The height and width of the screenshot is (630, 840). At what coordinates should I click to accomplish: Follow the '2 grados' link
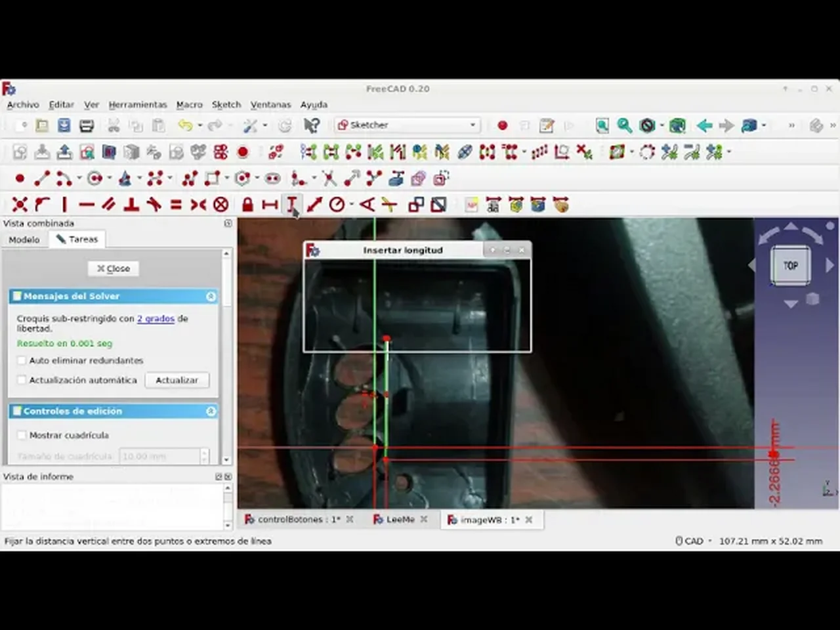tap(156, 318)
